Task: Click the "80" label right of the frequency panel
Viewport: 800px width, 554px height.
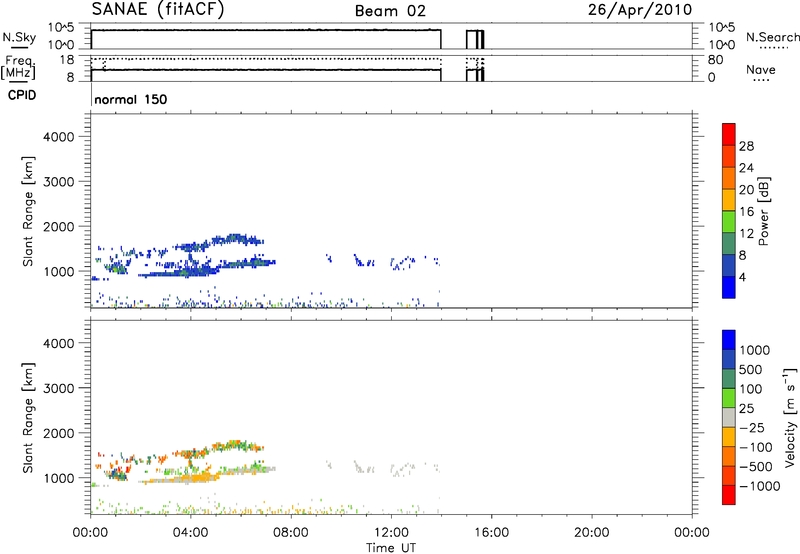Action: (715, 60)
